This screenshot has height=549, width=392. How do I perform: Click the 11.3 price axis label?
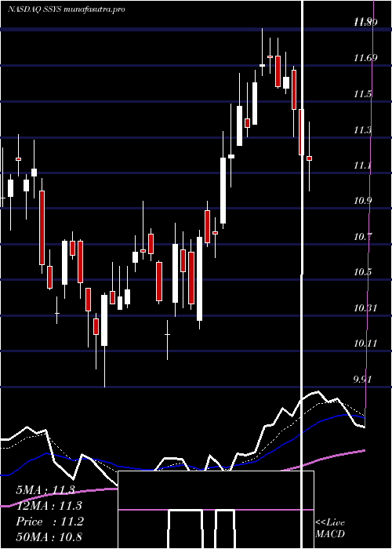tap(362, 131)
